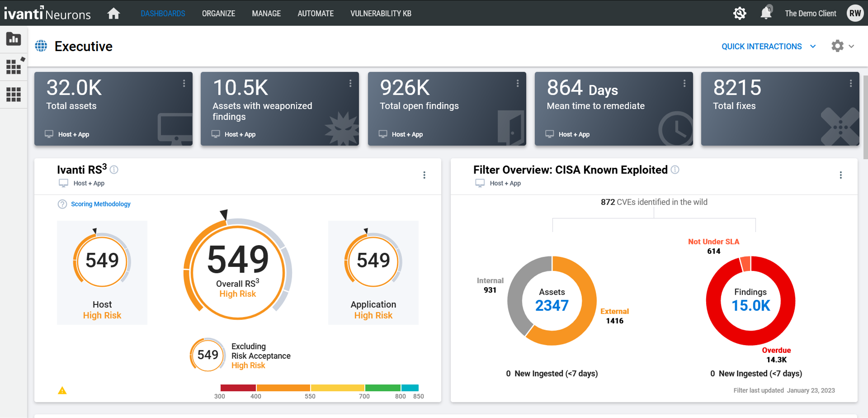Select the ORGANIZE menu item
868x418 pixels.
click(218, 13)
